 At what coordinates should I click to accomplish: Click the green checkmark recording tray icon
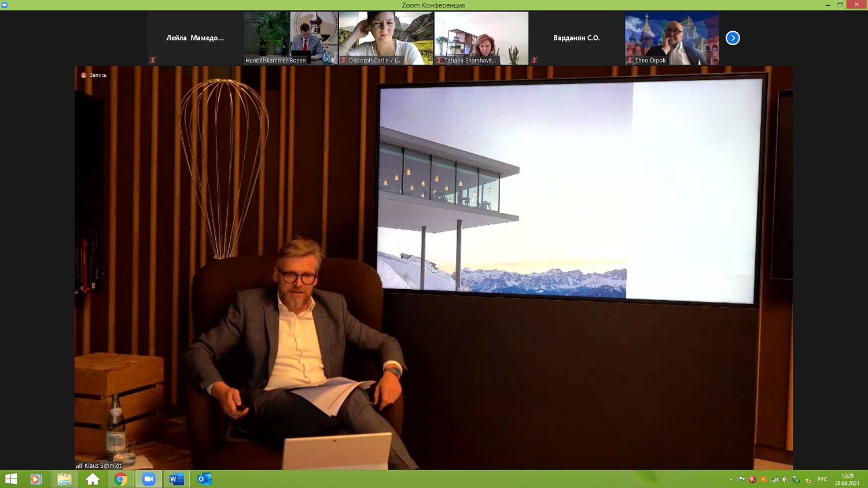pyautogui.click(x=808, y=480)
